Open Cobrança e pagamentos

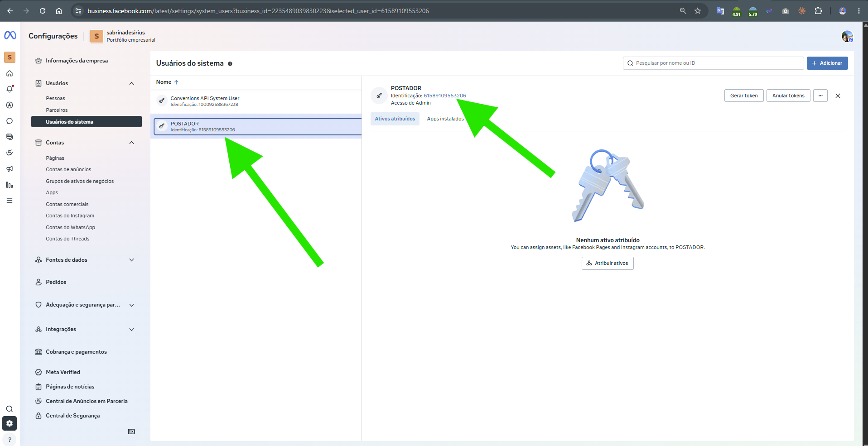click(x=76, y=352)
